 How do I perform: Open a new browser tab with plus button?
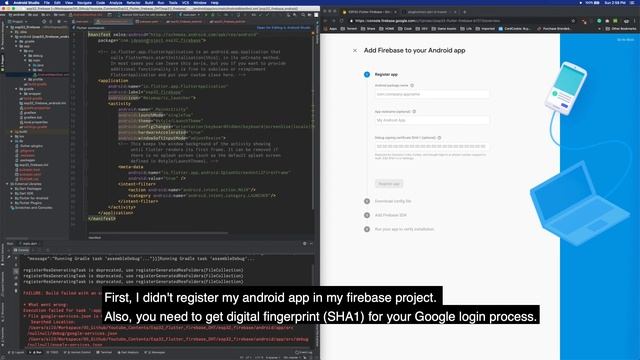464,12
